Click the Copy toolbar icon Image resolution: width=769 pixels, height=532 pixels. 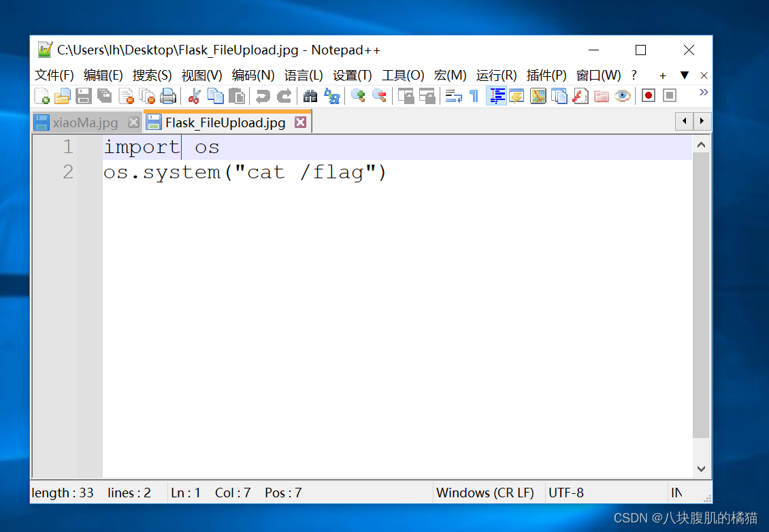coord(215,96)
